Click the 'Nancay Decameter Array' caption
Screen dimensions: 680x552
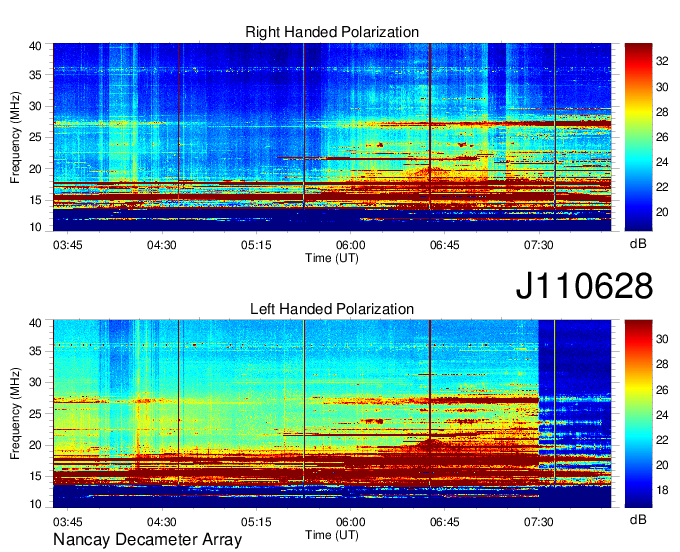(147, 539)
